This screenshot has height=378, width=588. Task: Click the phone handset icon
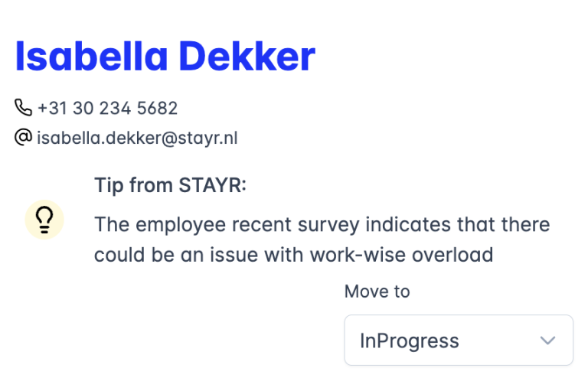[23, 107]
